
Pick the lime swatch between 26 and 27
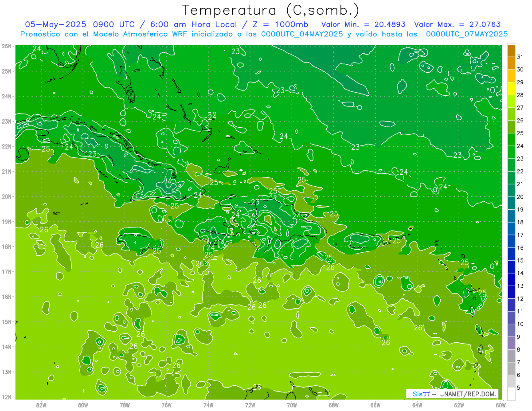point(511,114)
